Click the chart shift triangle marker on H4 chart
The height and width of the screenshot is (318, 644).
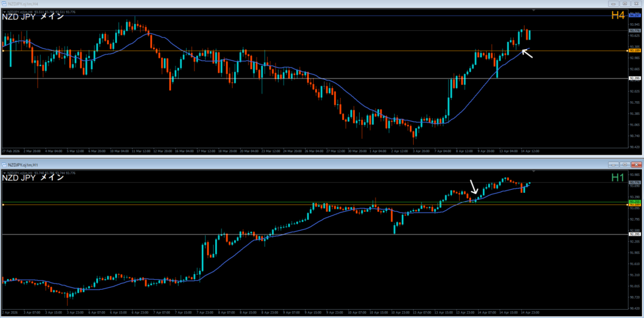pyautogui.click(x=534, y=11)
